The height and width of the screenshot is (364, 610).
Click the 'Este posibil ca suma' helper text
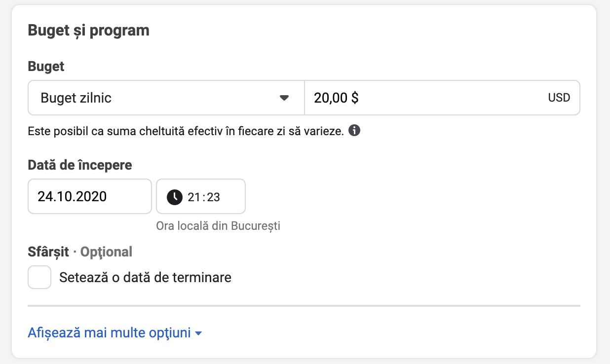pyautogui.click(x=186, y=131)
